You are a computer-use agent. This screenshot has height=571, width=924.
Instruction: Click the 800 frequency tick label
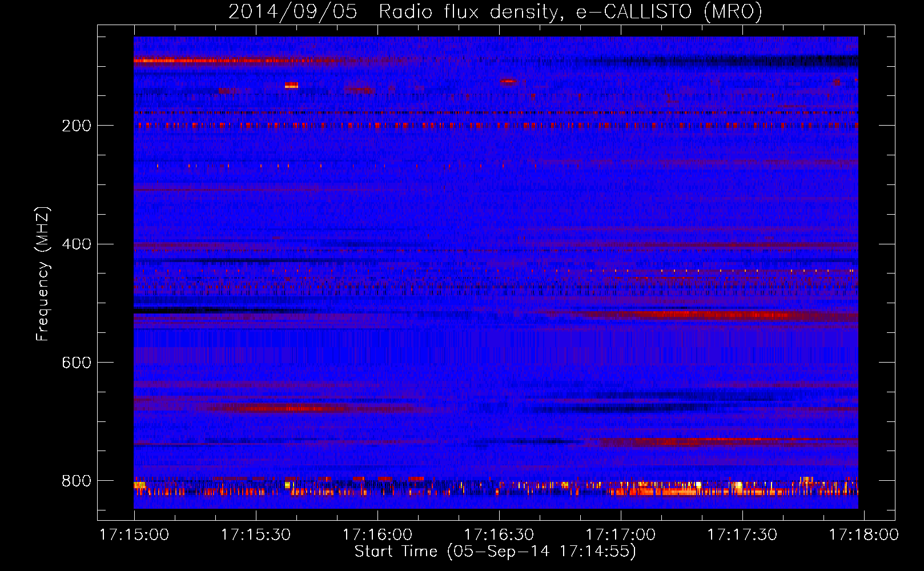tap(77, 481)
